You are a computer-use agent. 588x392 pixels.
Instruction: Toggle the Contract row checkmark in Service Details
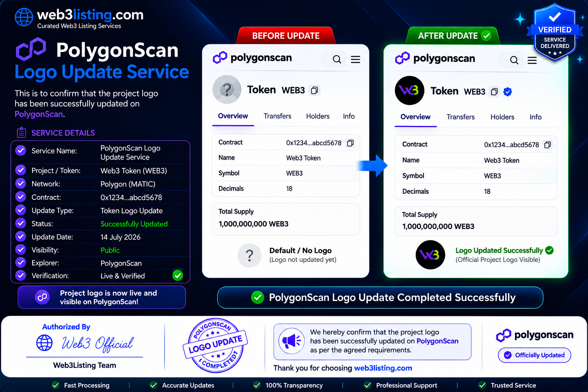point(21,197)
